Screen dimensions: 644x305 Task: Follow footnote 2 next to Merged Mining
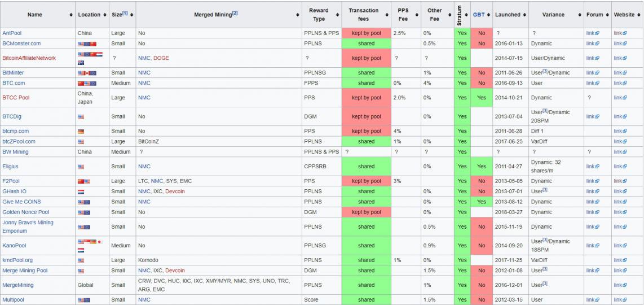pyautogui.click(x=235, y=13)
